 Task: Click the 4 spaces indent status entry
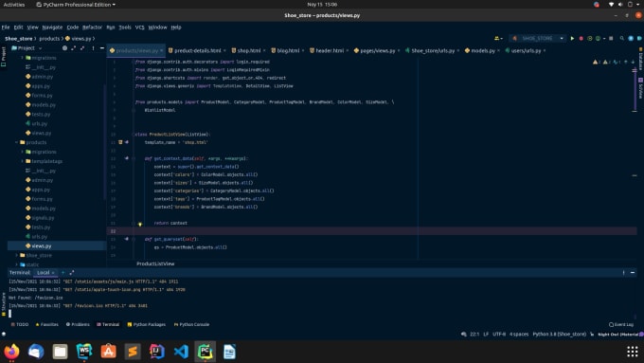(x=519, y=335)
